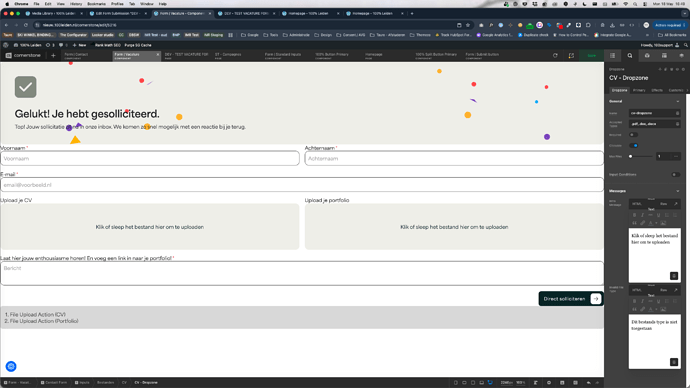Click the Voornaam input field

coord(150,158)
